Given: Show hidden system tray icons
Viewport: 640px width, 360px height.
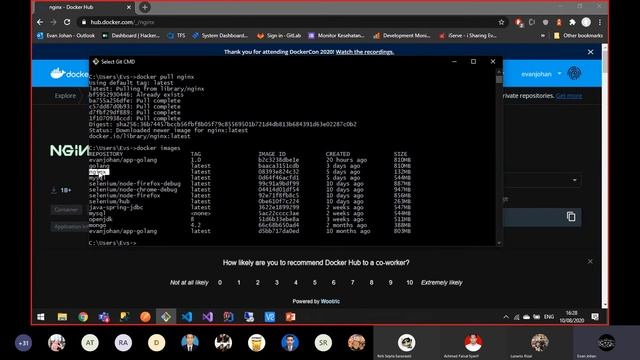Looking at the screenshot, I should click(506, 317).
